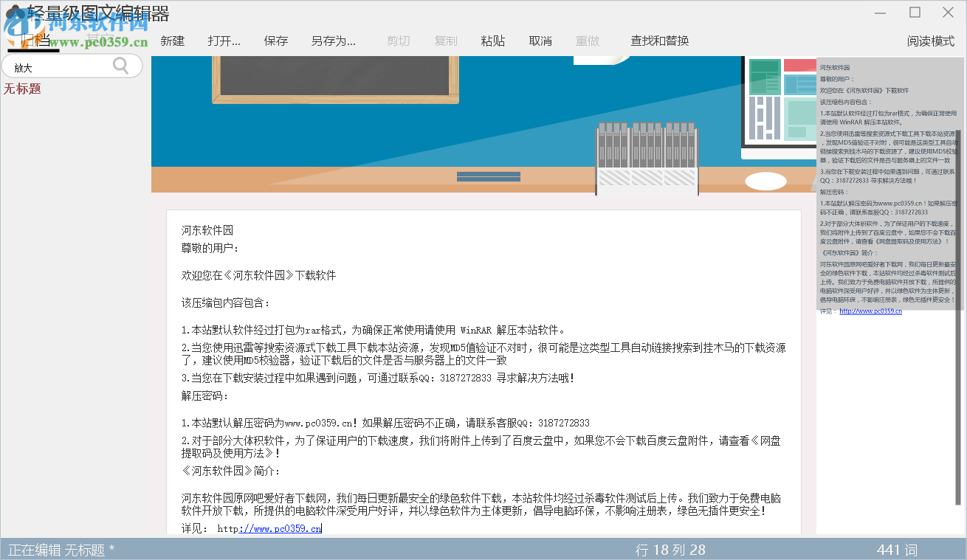Save the document with 保存
The width and height of the screenshot is (967, 560).
pyautogui.click(x=275, y=41)
